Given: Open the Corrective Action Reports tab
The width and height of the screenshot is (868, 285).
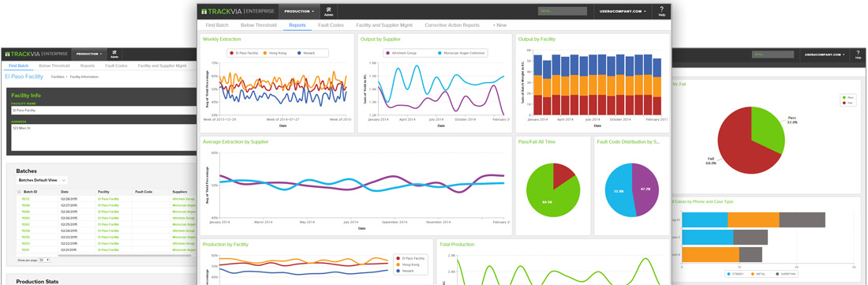Looking at the screenshot, I should pos(451,25).
